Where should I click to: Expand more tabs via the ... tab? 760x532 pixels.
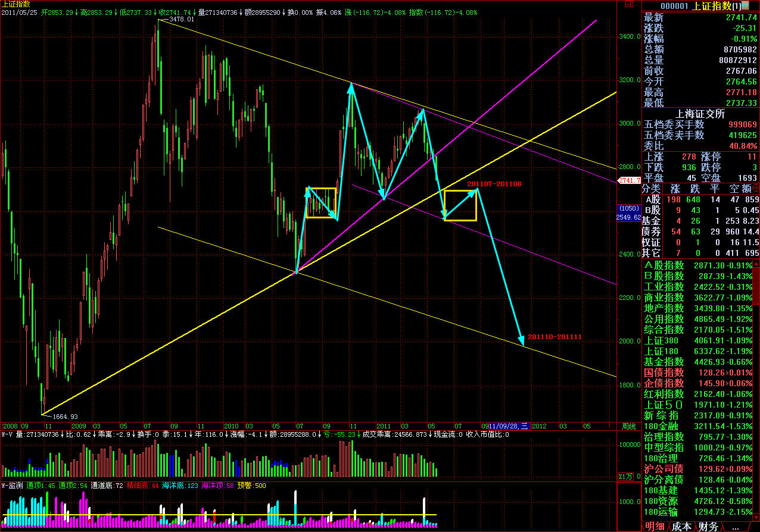click(x=736, y=527)
